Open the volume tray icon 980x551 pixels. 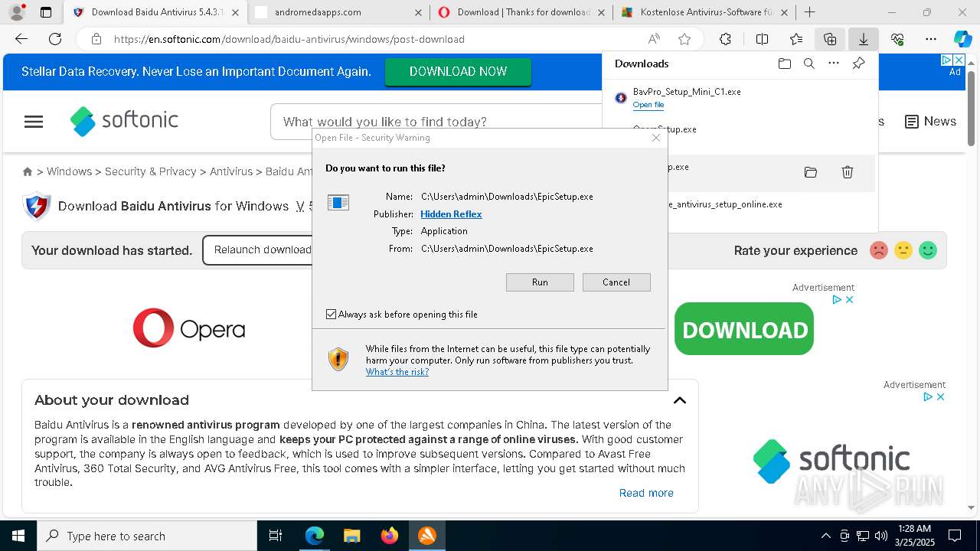click(x=881, y=536)
